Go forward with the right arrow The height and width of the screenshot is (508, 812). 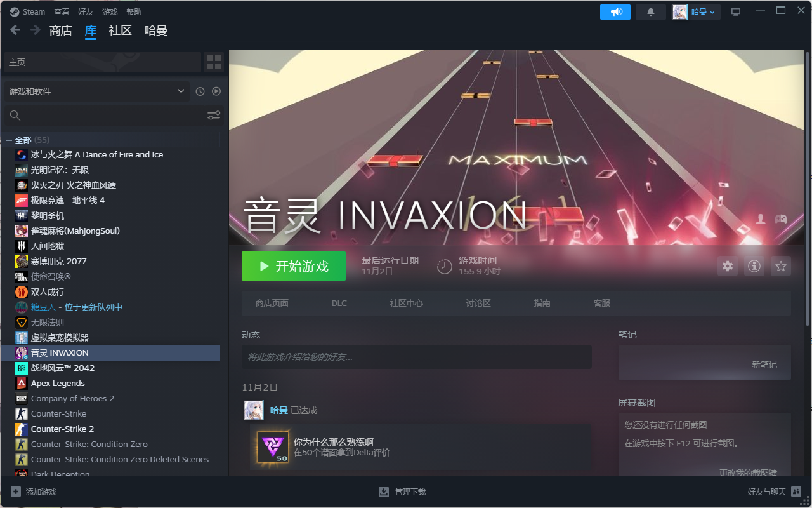pos(36,30)
